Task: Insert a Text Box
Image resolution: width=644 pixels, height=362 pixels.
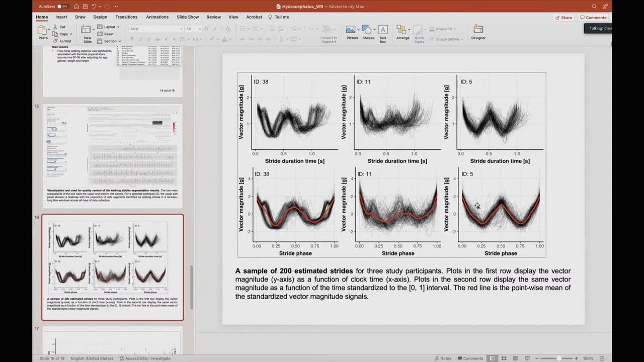Action: (x=383, y=34)
